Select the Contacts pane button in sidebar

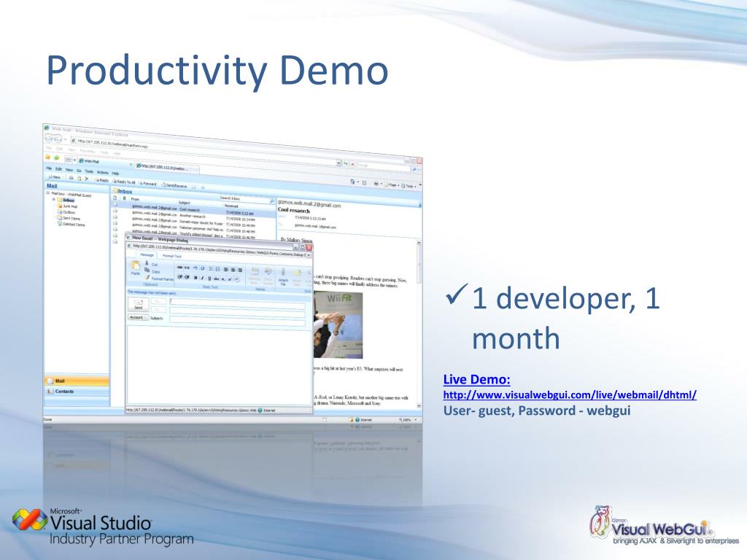pyautogui.click(x=77, y=391)
